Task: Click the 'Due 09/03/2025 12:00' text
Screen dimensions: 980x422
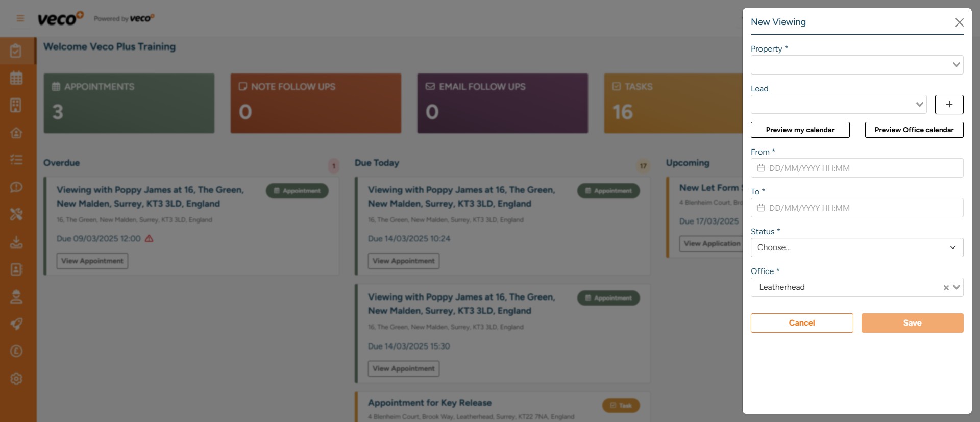Action: tap(99, 238)
